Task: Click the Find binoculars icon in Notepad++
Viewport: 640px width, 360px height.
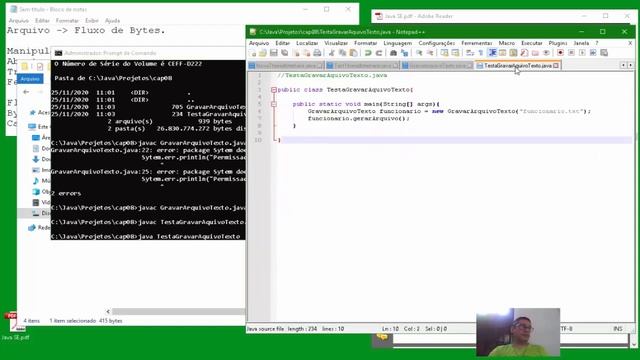Action: click(x=393, y=53)
